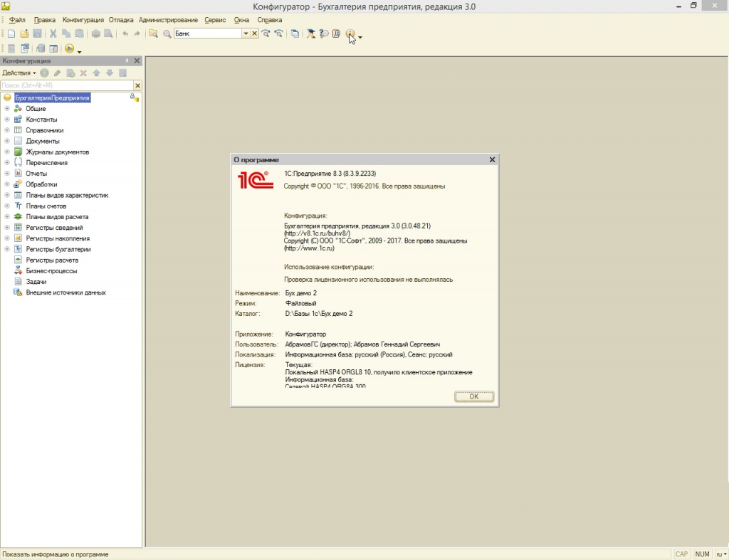Click the Close configuration icon
Screen dimensions: 729x560
pyautogui.click(x=25, y=49)
